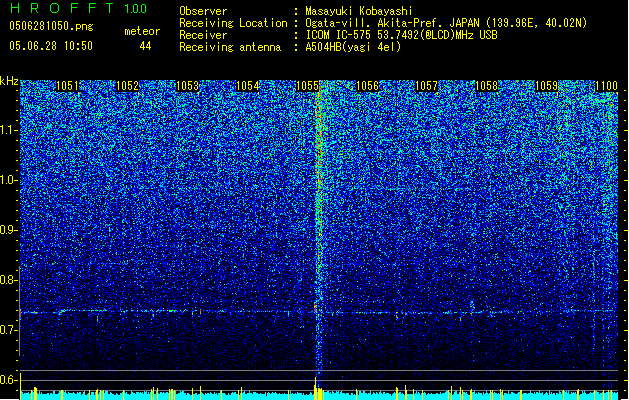Screen dimensions: 629x400
Task: Click the 1053 time marker
Action: 187,86
